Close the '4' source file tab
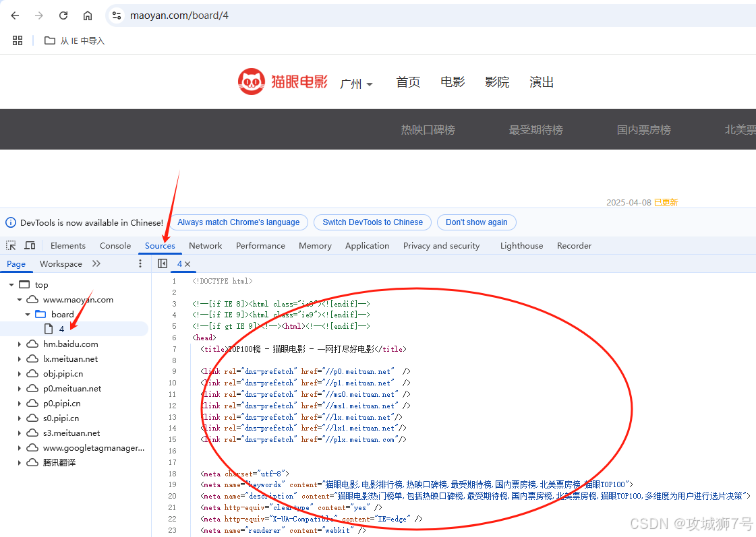This screenshot has width=756, height=537. (187, 264)
